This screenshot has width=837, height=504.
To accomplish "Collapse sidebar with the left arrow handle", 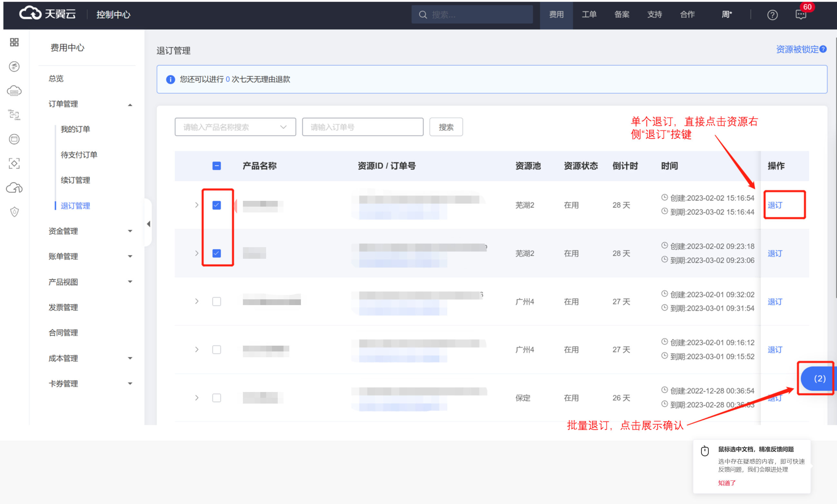I will [x=149, y=224].
